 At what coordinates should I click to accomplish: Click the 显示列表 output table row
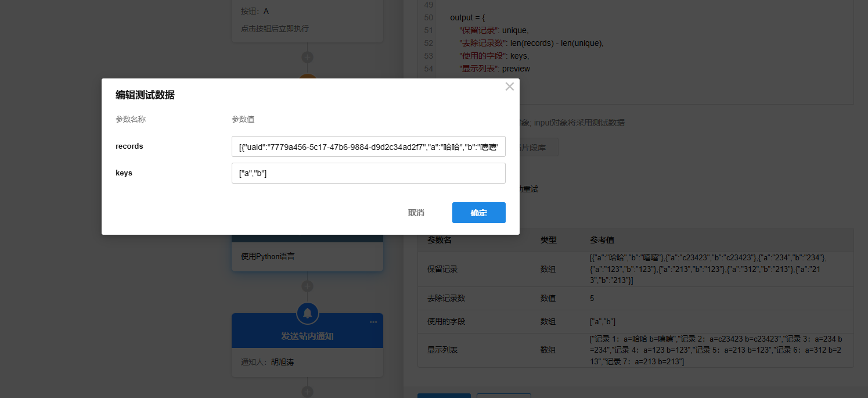click(x=635, y=350)
